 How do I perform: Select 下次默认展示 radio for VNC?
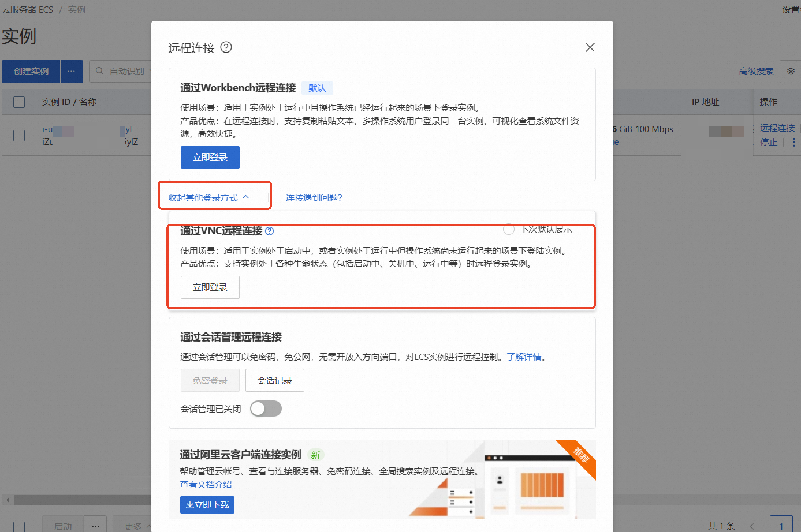509,229
